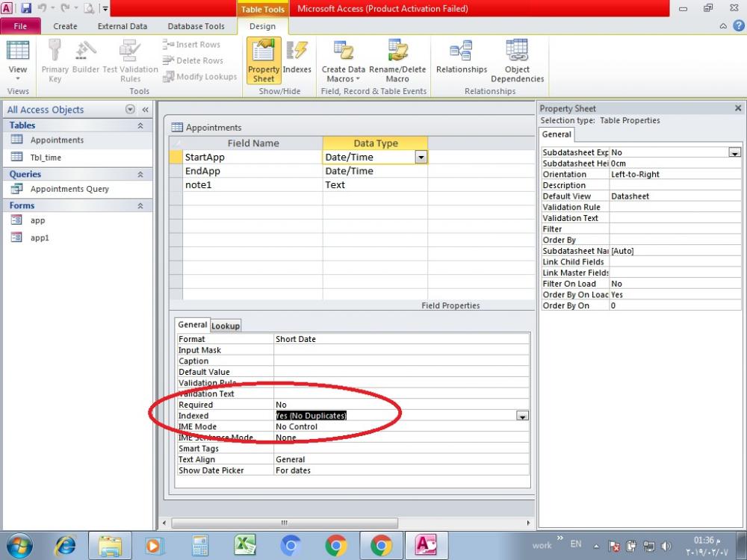Open the Builder tool
This screenshot has height=560, width=747.
tap(86, 57)
